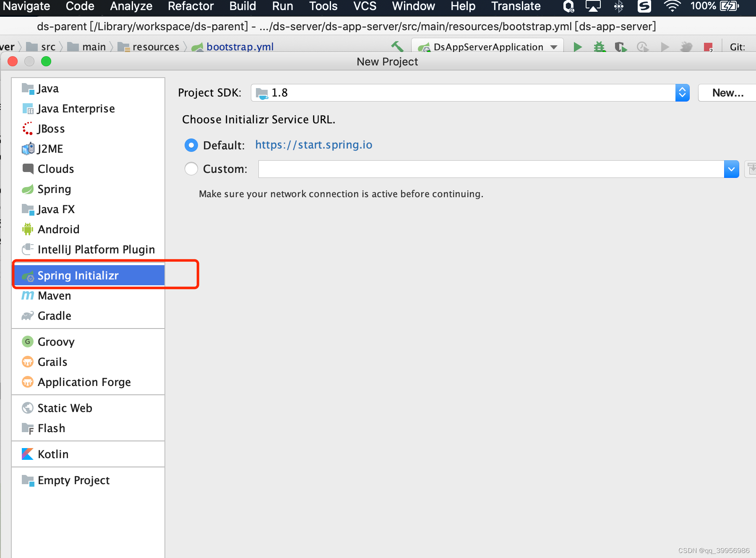Select Gradle project type
The height and width of the screenshot is (558, 756).
pos(88,316)
